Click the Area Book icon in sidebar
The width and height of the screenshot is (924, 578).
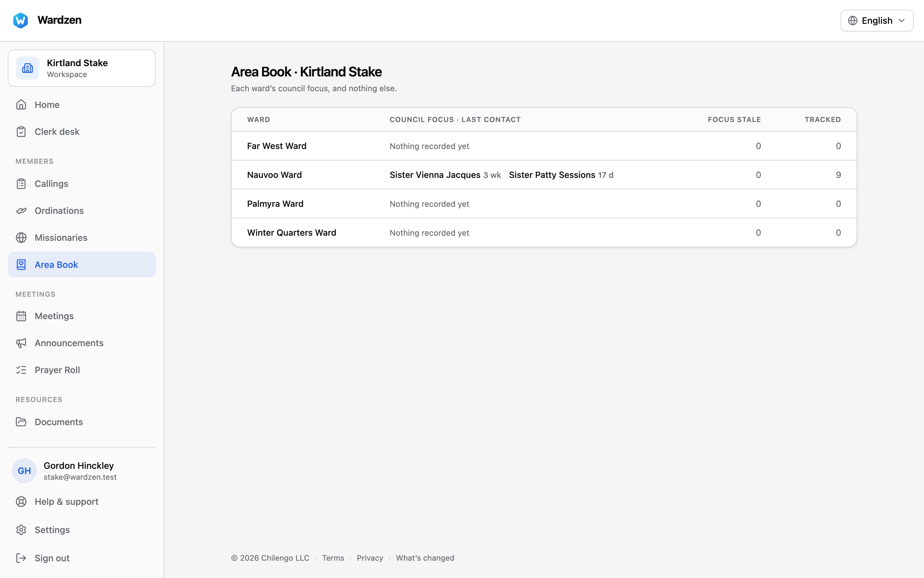click(x=21, y=265)
